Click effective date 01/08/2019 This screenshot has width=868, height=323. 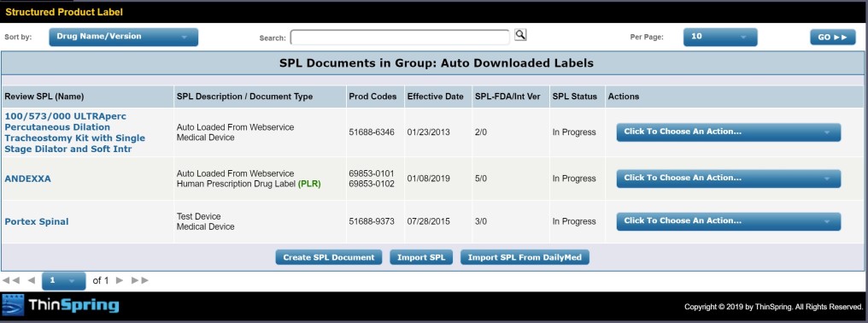click(x=429, y=179)
